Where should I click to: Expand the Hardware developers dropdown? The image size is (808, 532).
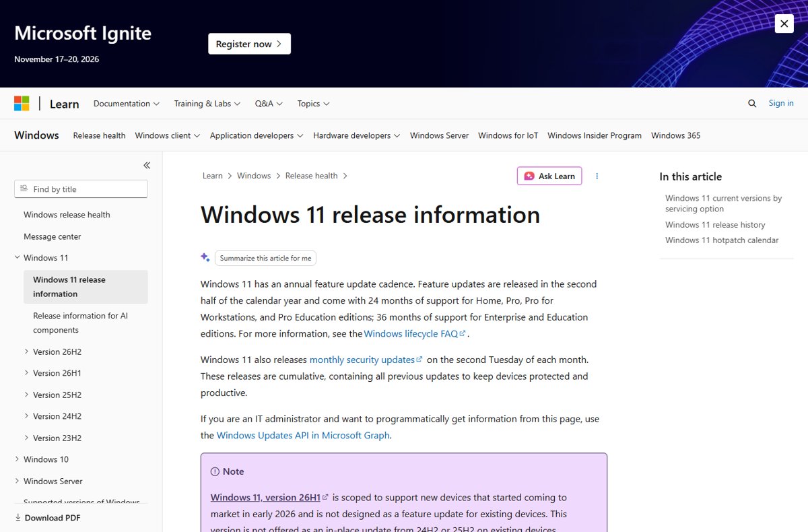click(x=356, y=135)
